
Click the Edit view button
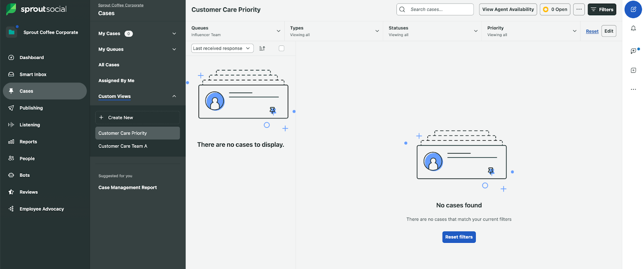click(x=609, y=31)
